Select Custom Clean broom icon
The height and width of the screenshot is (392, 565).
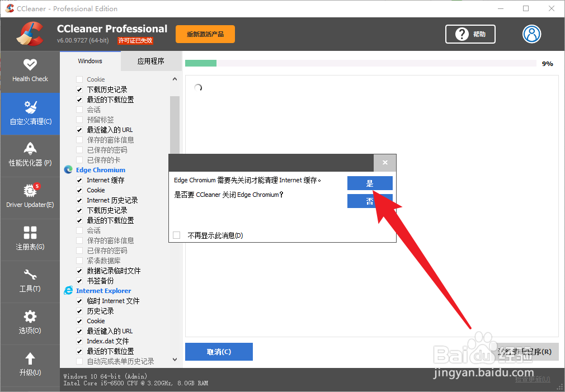(x=30, y=107)
